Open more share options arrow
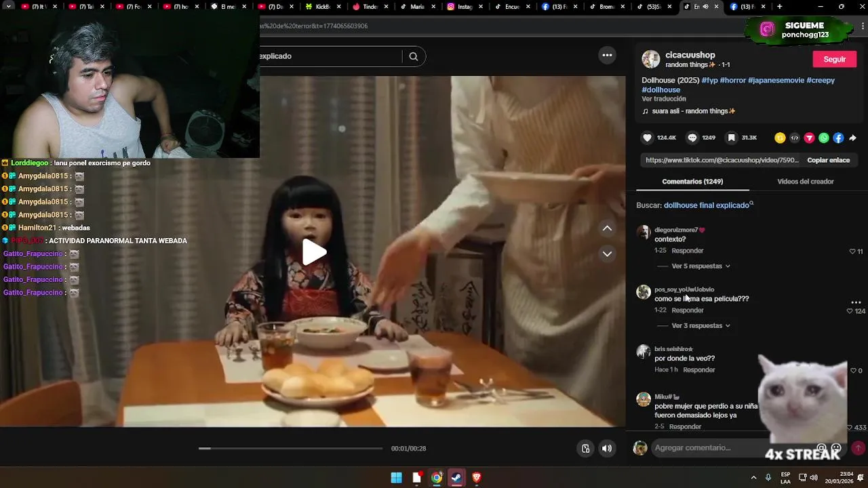 pos(852,138)
